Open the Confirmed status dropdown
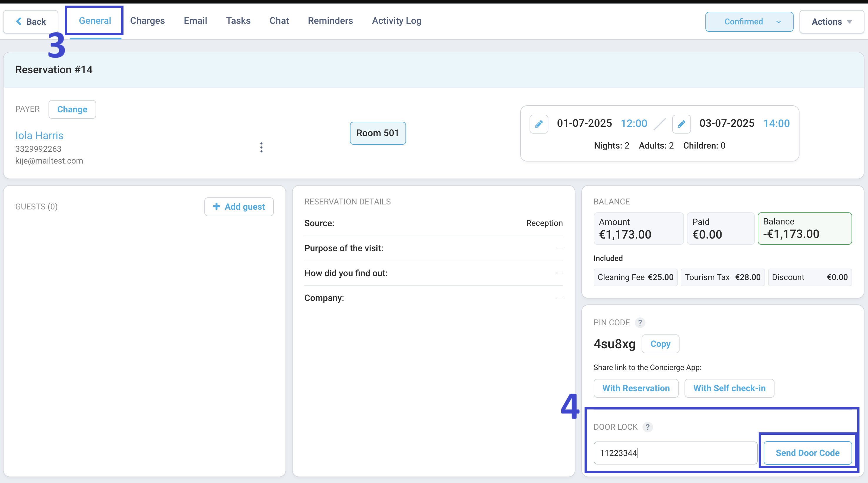Image resolution: width=868 pixels, height=483 pixels. pos(749,21)
